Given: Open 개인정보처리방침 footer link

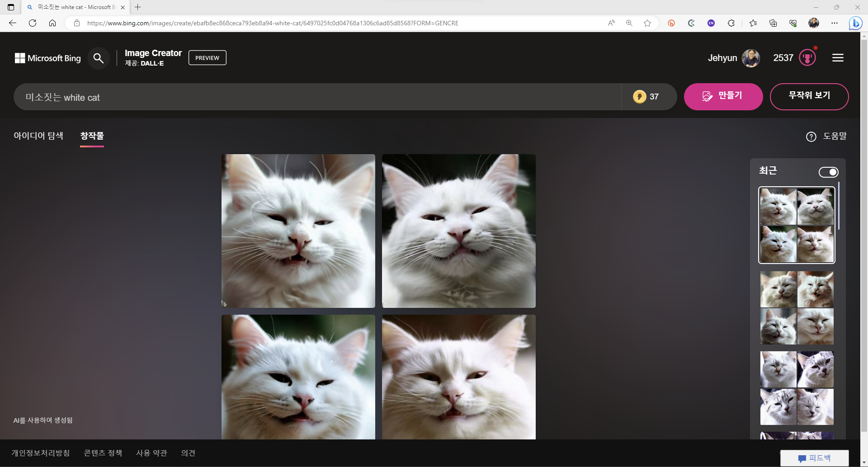Looking at the screenshot, I should 41,453.
